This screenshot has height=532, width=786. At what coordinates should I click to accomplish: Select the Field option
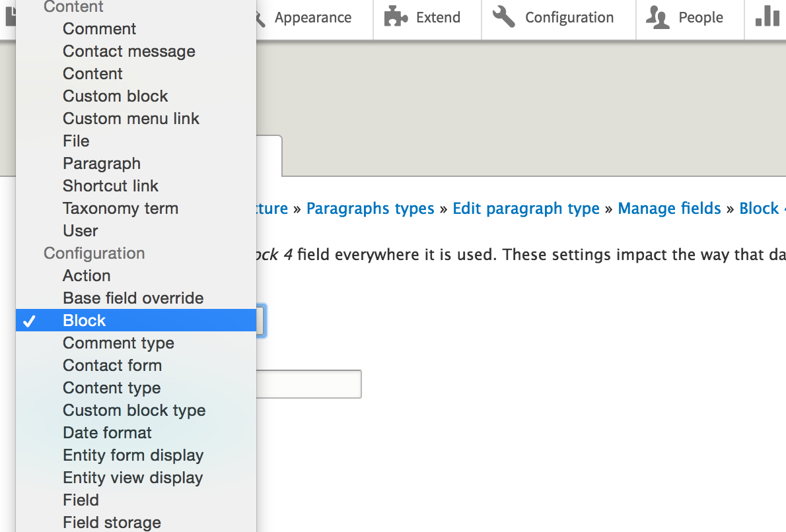pyautogui.click(x=136, y=500)
